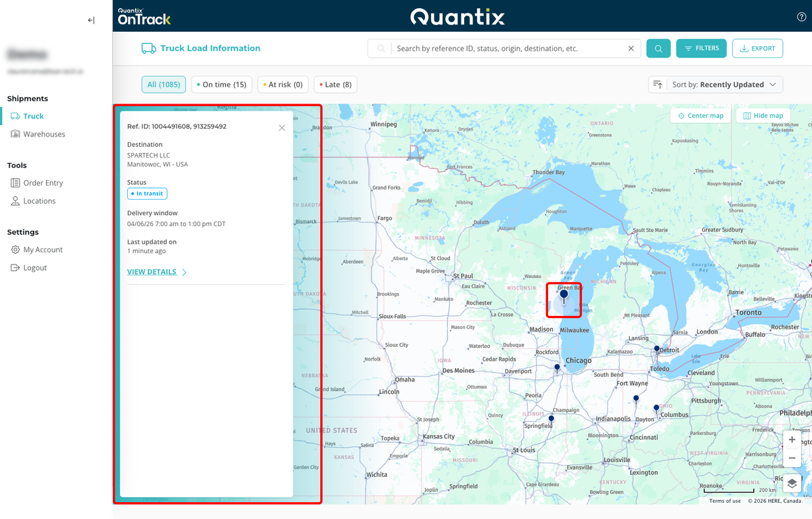This screenshot has height=519, width=812.
Task: Toggle sort direction icon
Action: pos(657,85)
